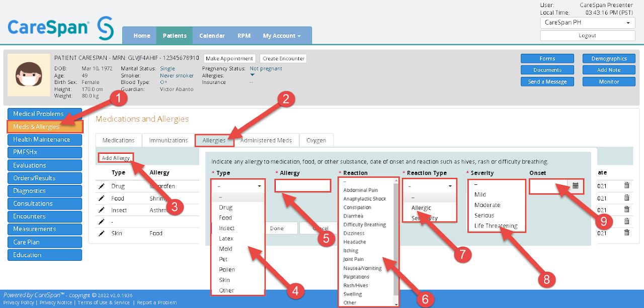Click the Create Encounter button
This screenshot has width=644, height=308.
pyautogui.click(x=283, y=58)
